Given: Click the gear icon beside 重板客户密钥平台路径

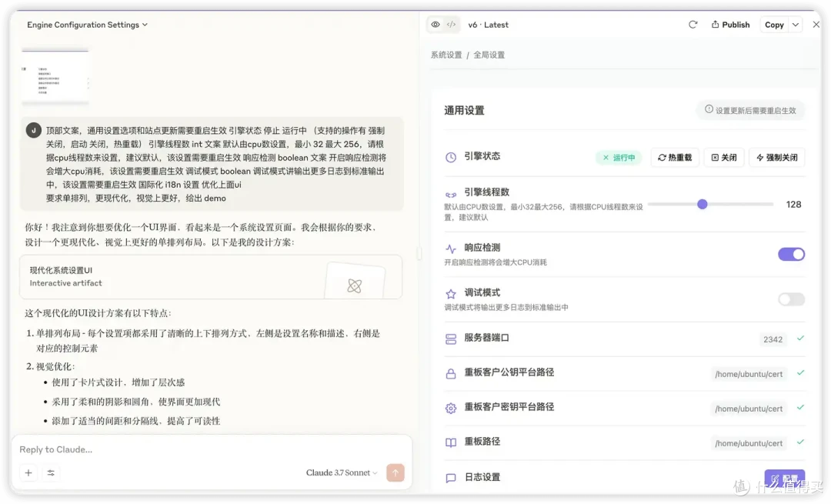Looking at the screenshot, I should coord(450,408).
